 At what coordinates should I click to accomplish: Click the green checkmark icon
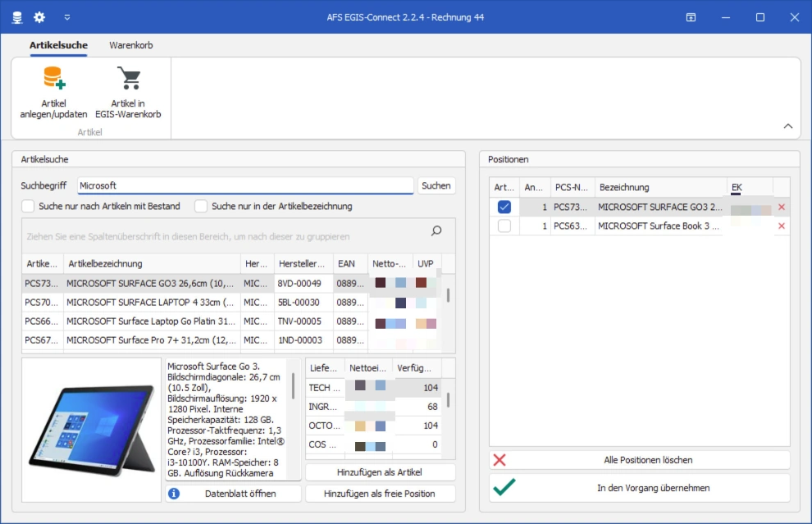504,487
